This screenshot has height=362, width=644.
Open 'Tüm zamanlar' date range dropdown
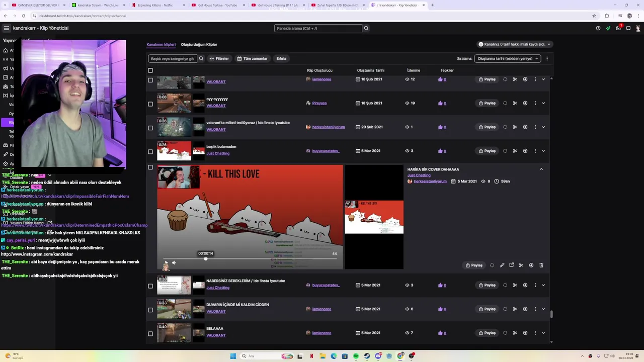click(x=253, y=58)
